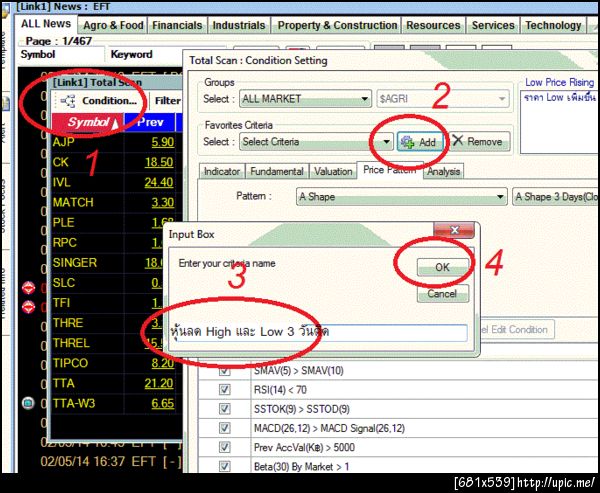600x493 pixels.
Task: Open the ALL MARKET groups dropdown
Action: [305, 99]
